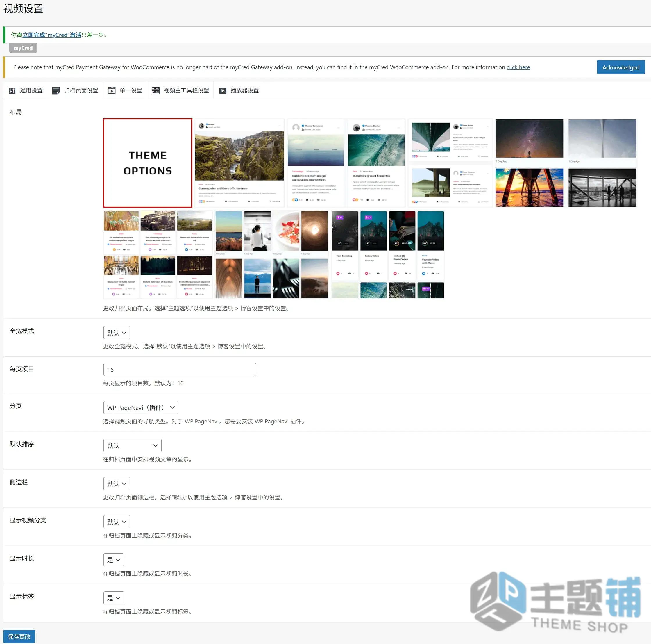Open the 显示标签 dropdown
The image size is (651, 644).
tap(114, 598)
